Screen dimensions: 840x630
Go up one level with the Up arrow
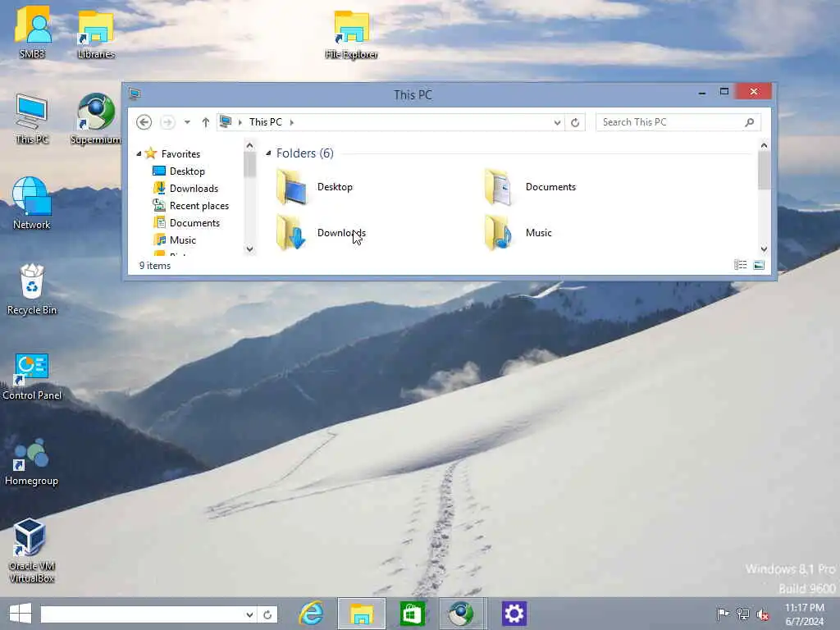coord(205,122)
